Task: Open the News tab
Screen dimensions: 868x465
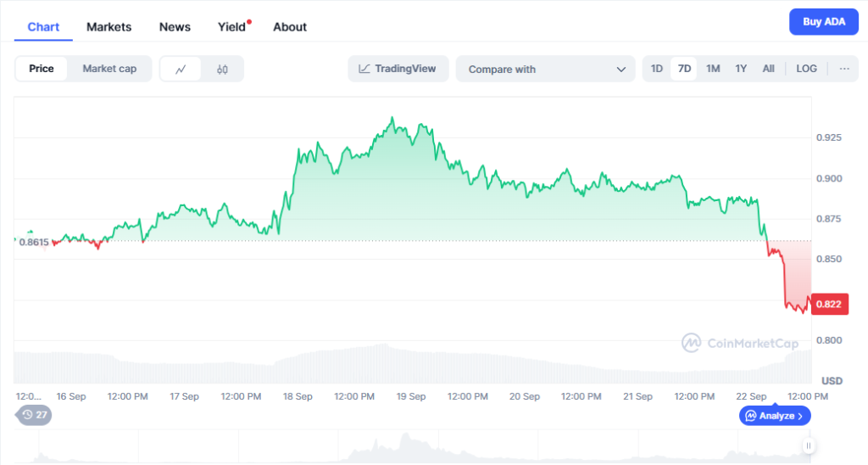Action: click(x=175, y=27)
